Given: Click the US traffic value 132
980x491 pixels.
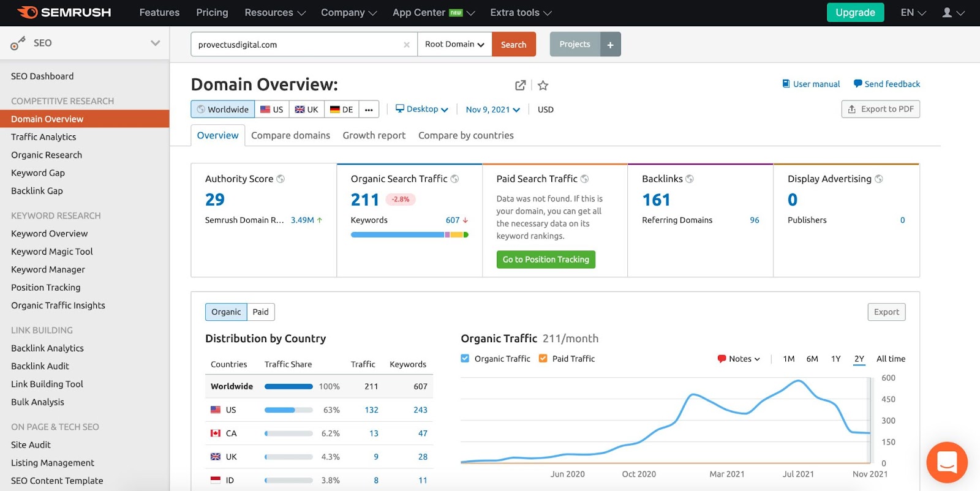Looking at the screenshot, I should tap(371, 410).
